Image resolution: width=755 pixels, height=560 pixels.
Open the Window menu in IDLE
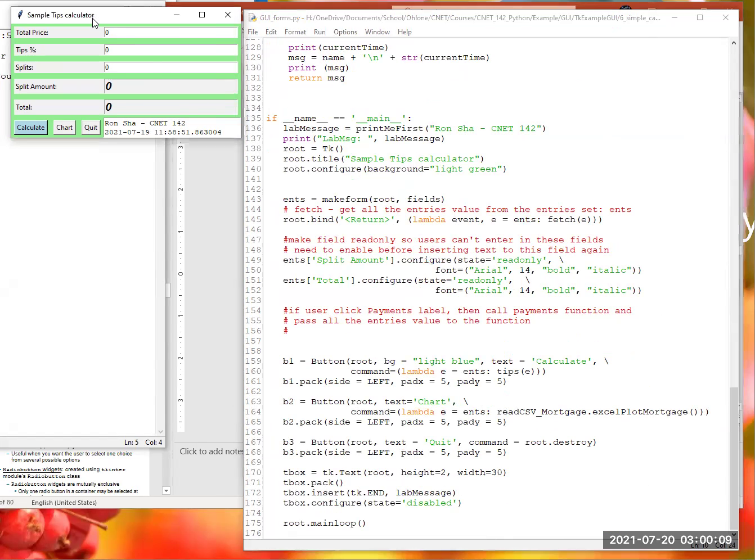(x=377, y=32)
